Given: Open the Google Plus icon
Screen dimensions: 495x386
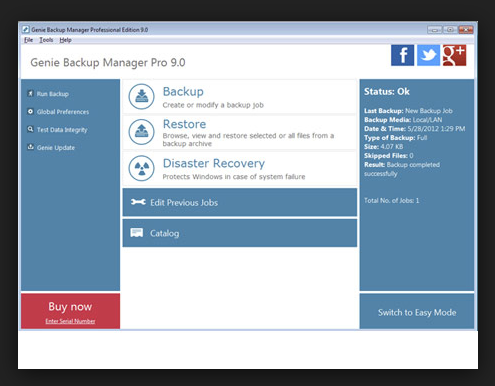Looking at the screenshot, I should [x=454, y=55].
